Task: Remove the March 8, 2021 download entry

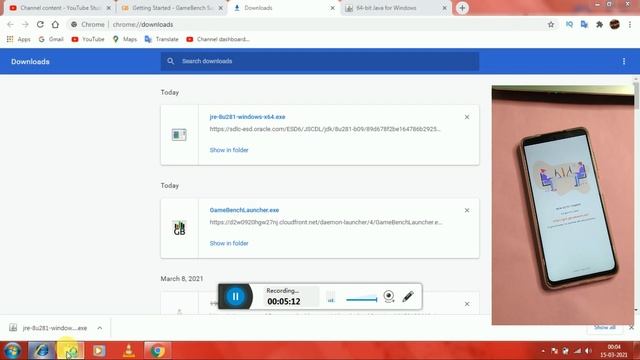Action: 467,304
